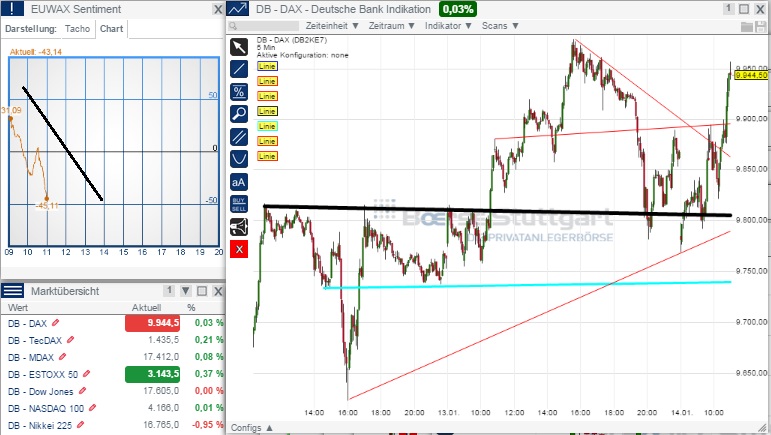Activate the magnifier zoom tool

(x=239, y=114)
